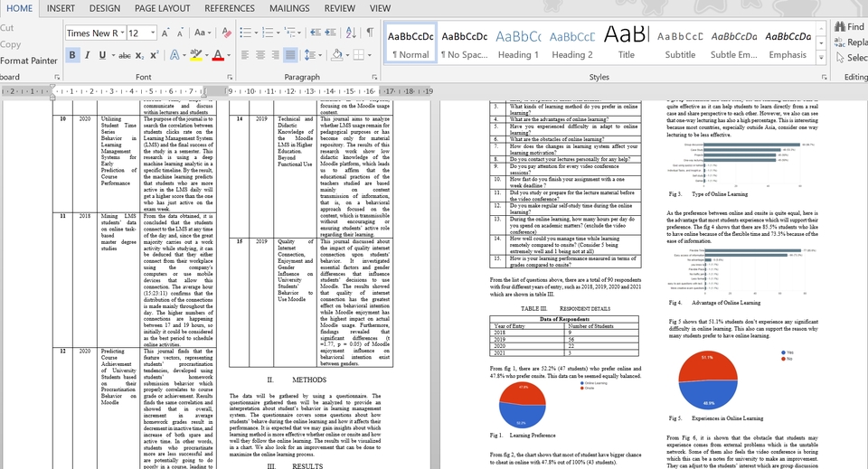Open Replace tool
Screen dimensions: 868x469
850,42
